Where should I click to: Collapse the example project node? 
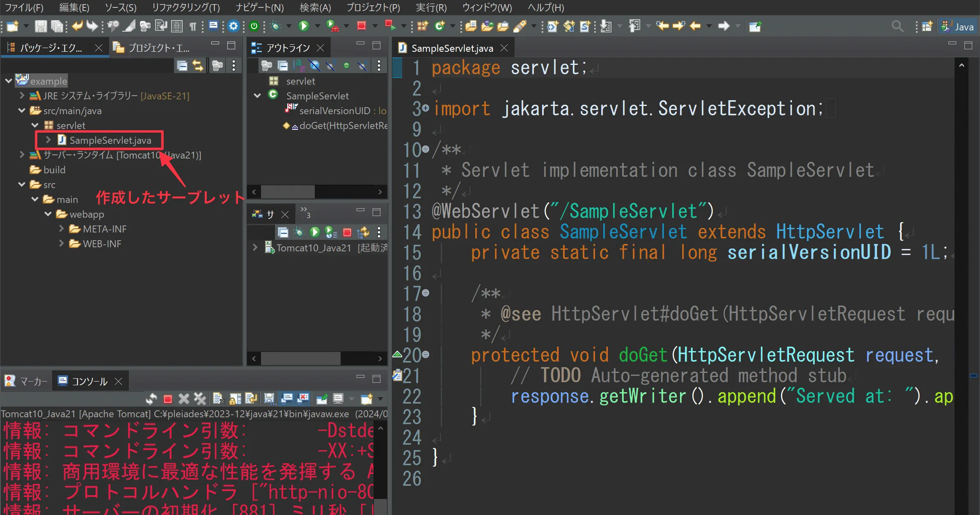(8, 81)
